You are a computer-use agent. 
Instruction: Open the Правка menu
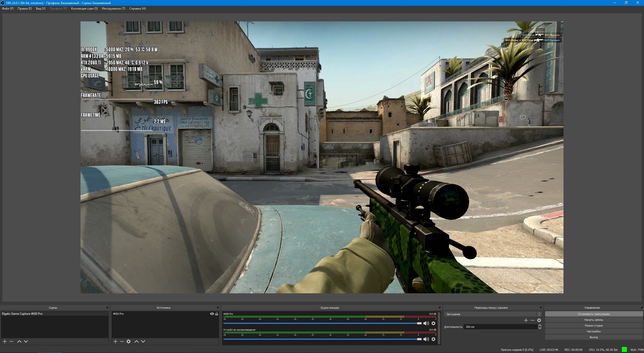pos(24,8)
